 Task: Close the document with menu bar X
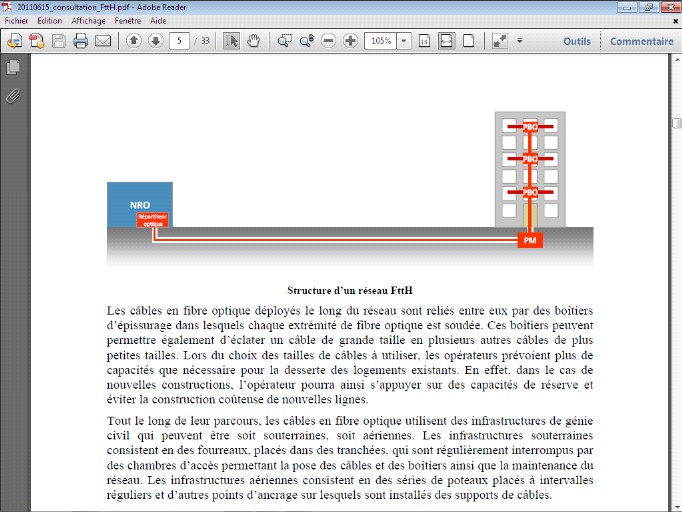pos(675,21)
